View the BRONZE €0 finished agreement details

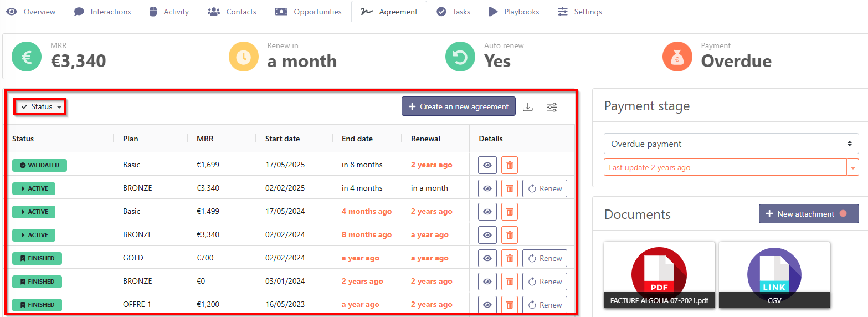click(487, 282)
